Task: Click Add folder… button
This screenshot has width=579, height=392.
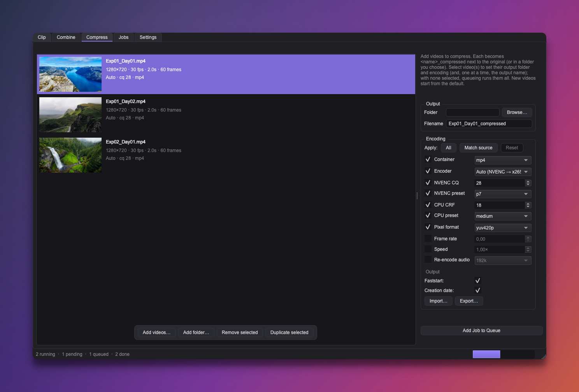Action: click(196, 332)
